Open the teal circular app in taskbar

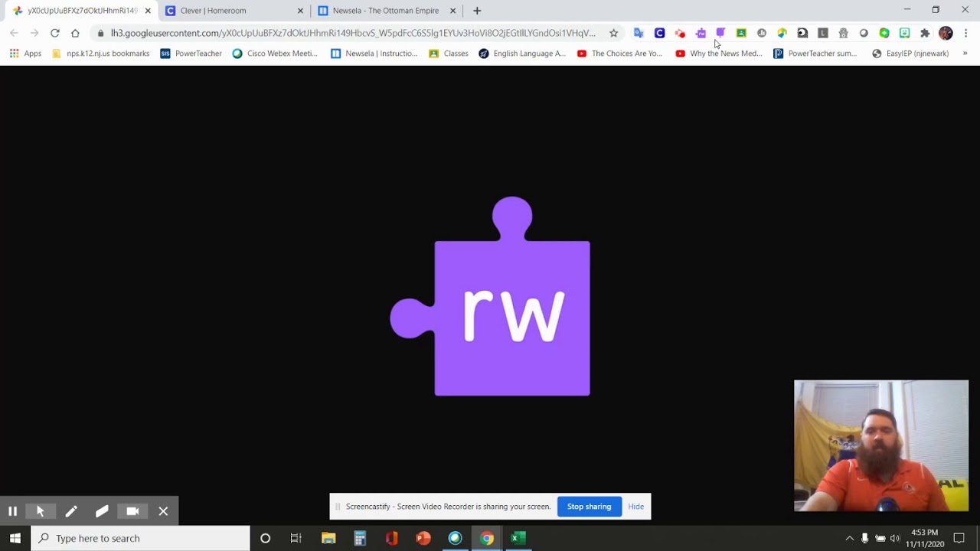click(x=456, y=538)
